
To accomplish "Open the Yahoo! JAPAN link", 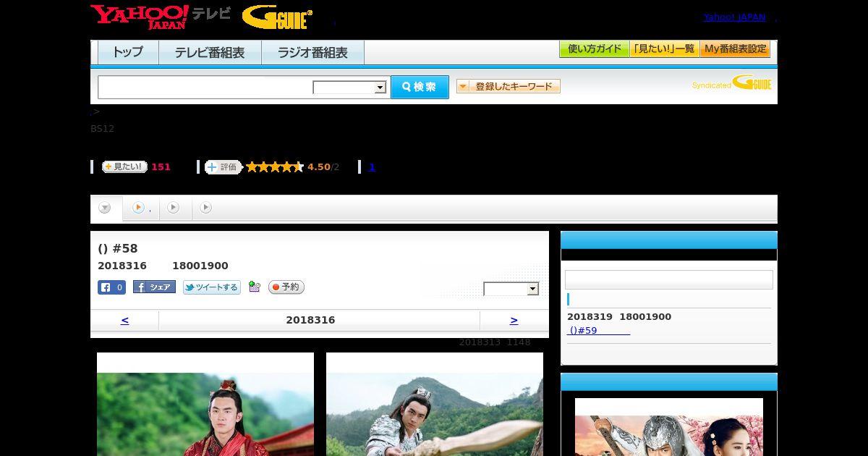I will click(734, 17).
